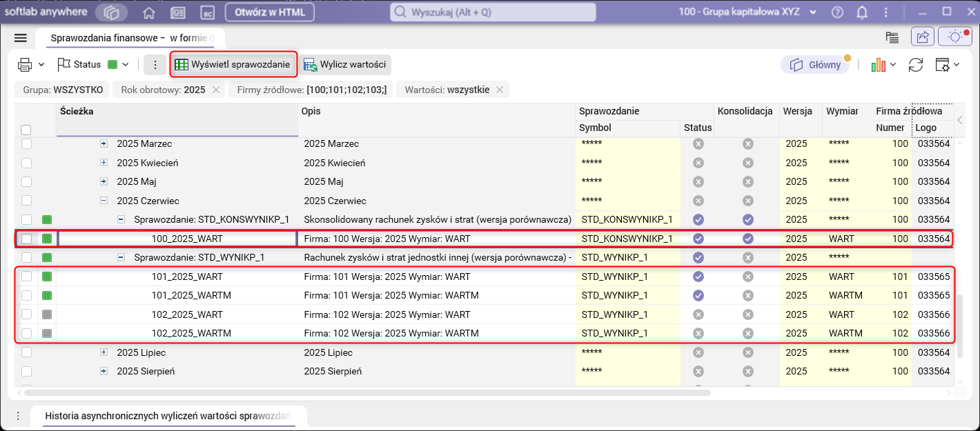Open the title bar three-dot menu
980x431 pixels.
click(x=885, y=12)
